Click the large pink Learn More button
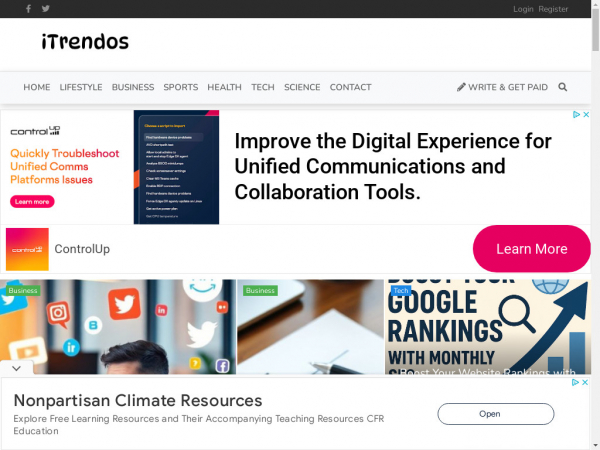The height and width of the screenshot is (450, 600). coord(532,249)
